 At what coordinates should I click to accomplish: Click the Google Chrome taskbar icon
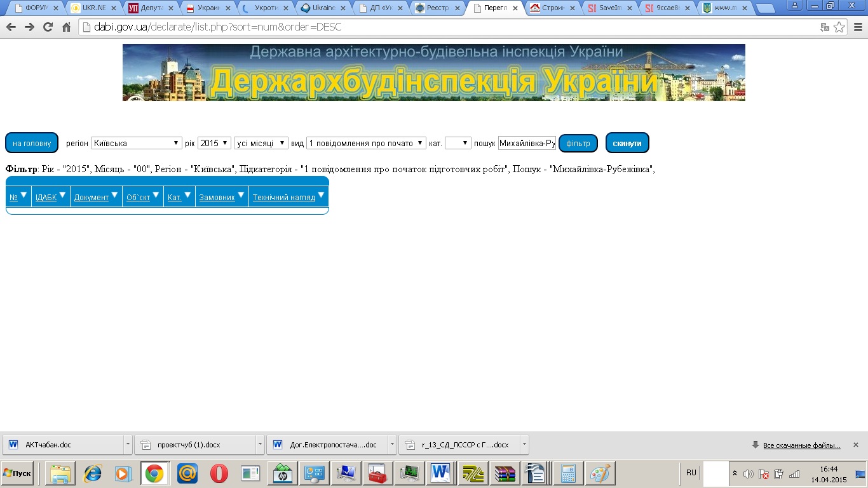(154, 473)
